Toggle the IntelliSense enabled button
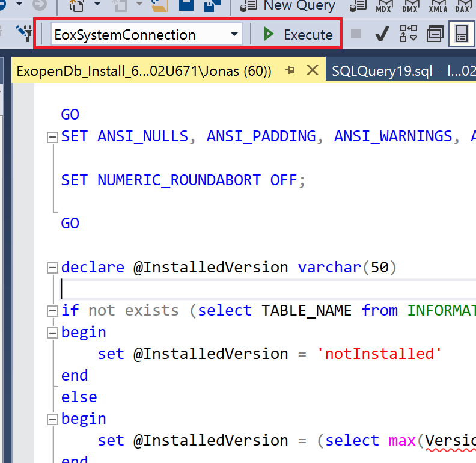Image resolution: width=476 pixels, height=463 pixels. [461, 35]
